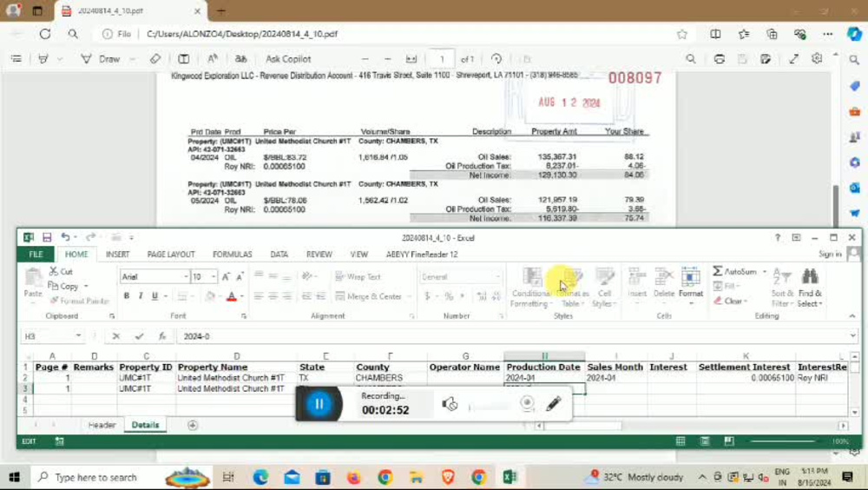The image size is (868, 490).
Task: Click Copy in Clipboard group
Action: (x=63, y=286)
